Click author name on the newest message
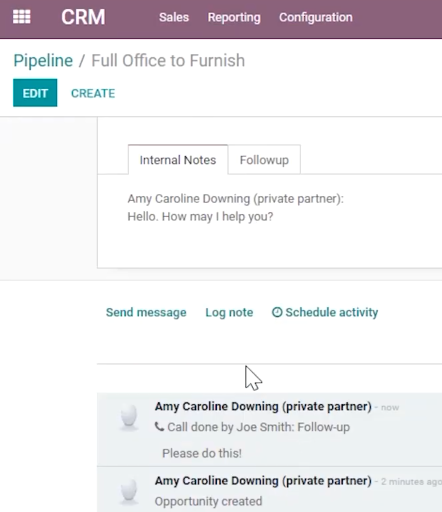442x512 pixels. 263,407
